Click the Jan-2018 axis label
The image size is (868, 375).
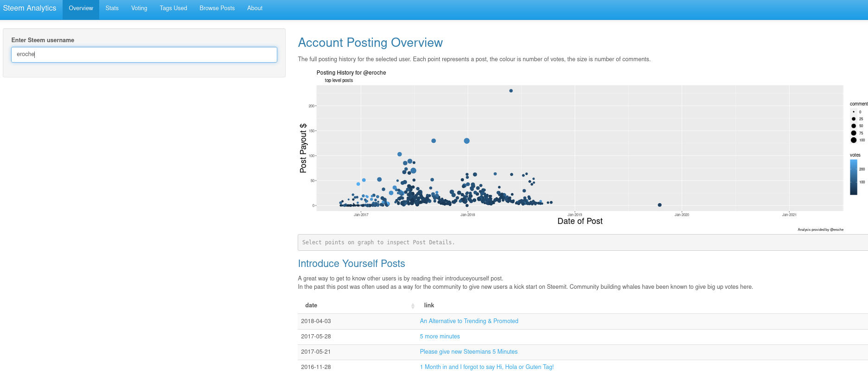point(467,215)
